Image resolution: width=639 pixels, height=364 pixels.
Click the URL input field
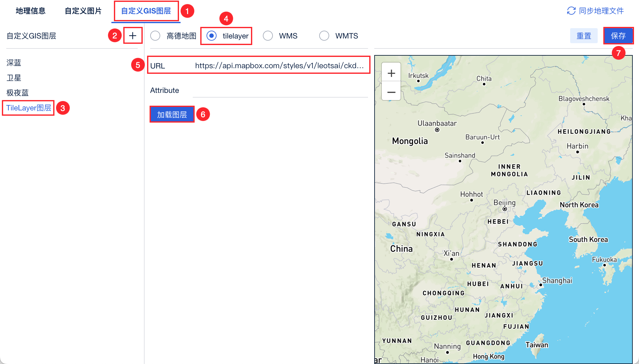coord(279,66)
